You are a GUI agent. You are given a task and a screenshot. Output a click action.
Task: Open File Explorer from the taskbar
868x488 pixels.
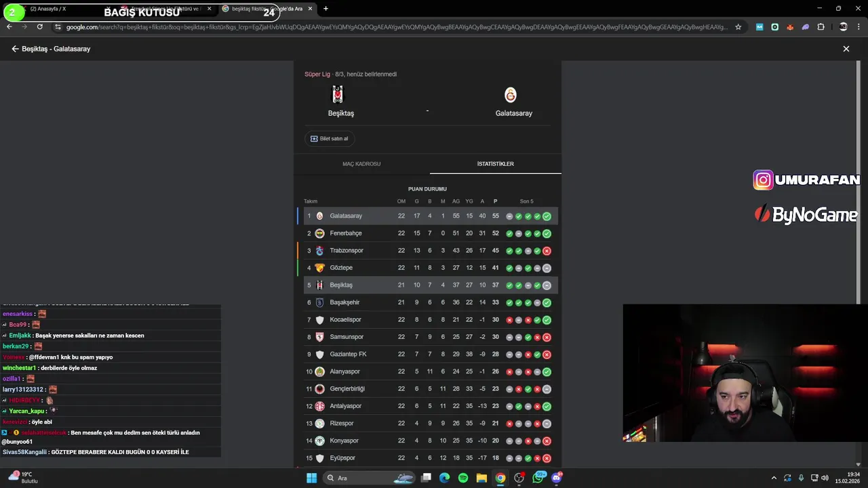[x=481, y=478]
